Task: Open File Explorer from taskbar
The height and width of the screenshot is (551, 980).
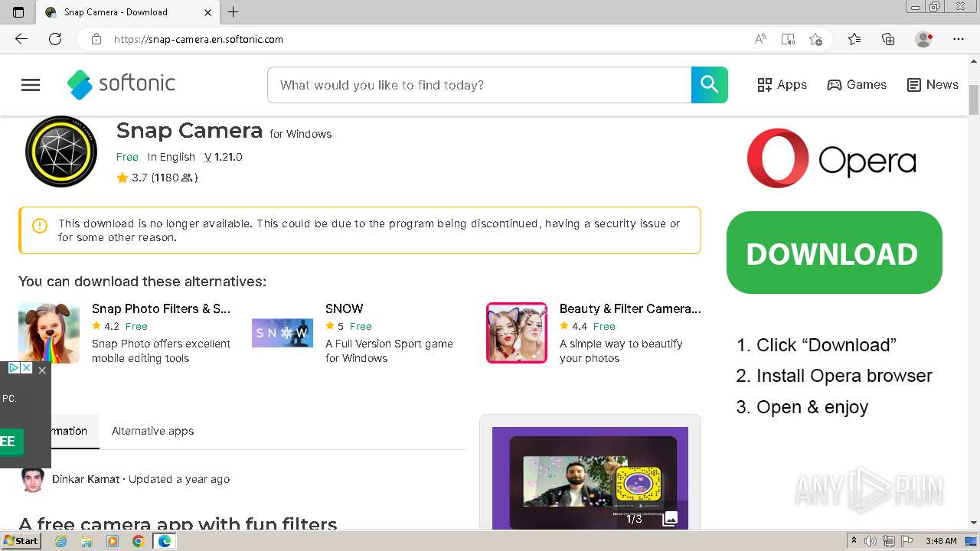Action: tap(87, 541)
